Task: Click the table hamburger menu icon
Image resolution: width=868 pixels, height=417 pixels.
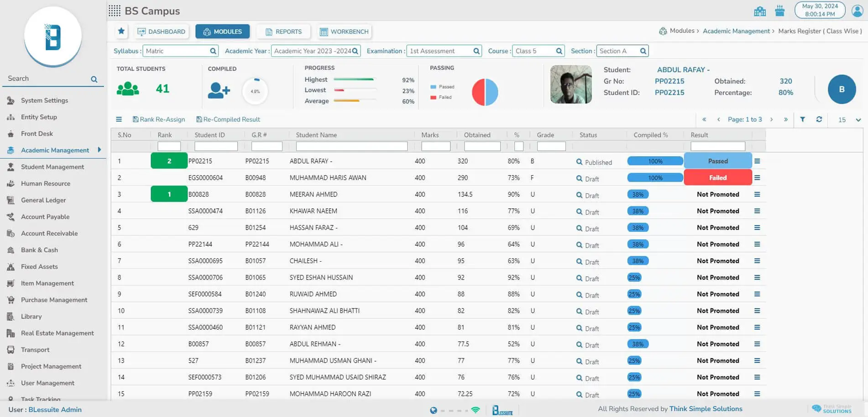Action: pyautogui.click(x=119, y=119)
